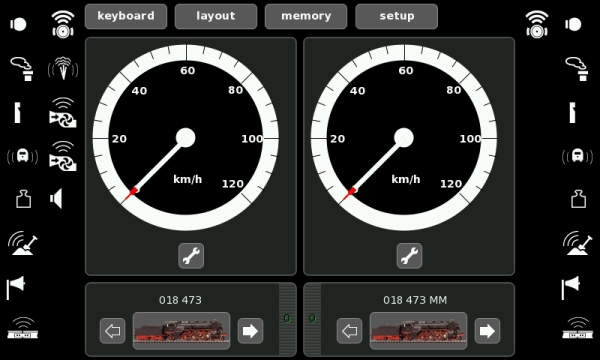This screenshot has width=600, height=360.
Task: Toggle operating wheel sound icon on right side
Action: pos(537,24)
